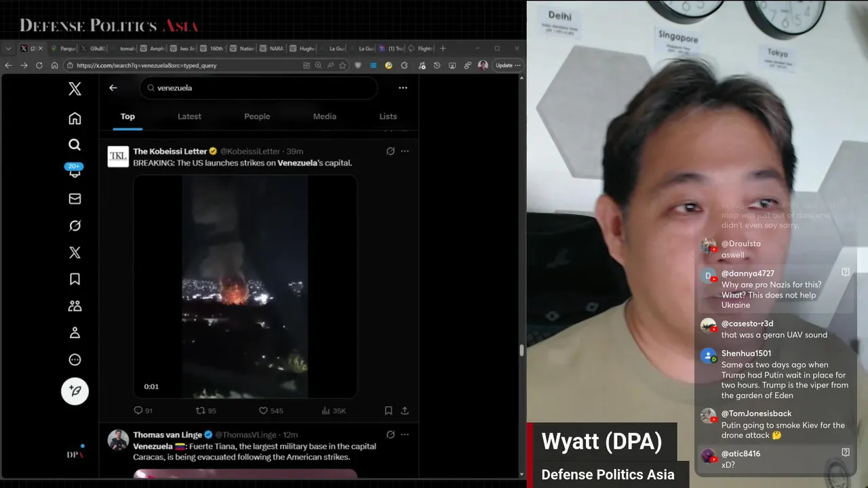The width and height of the screenshot is (868, 488).
Task: Open the tab search dropdown arrow
Action: [8, 48]
